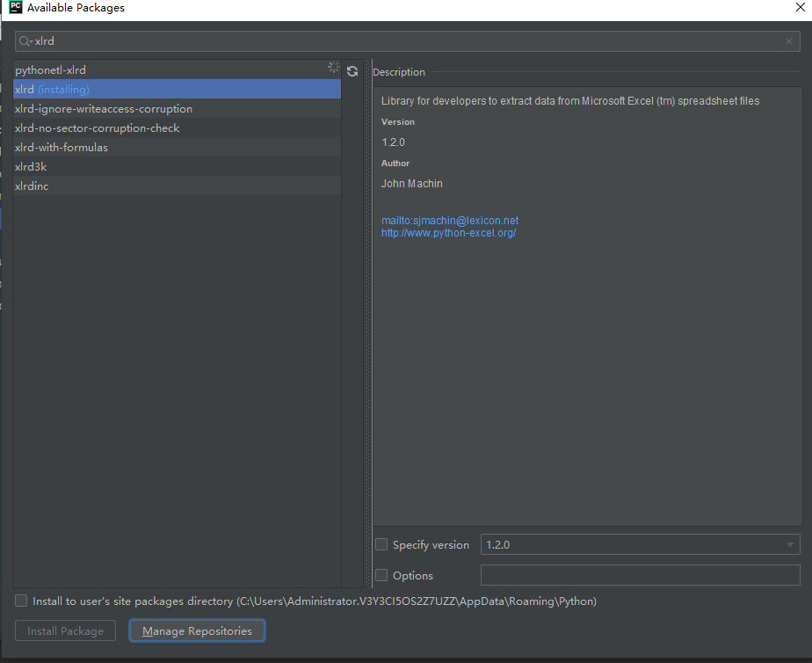Select pythonetl-xlrd in package list
812x663 pixels.
pyautogui.click(x=51, y=69)
